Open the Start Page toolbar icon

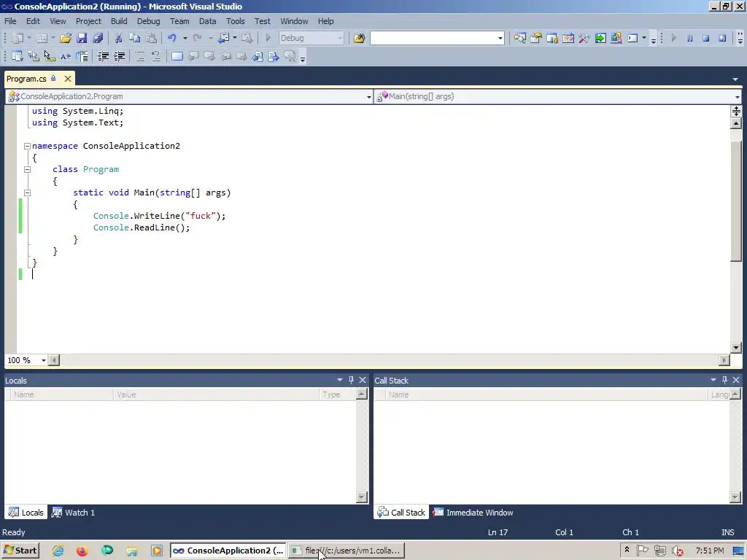[x=600, y=38]
